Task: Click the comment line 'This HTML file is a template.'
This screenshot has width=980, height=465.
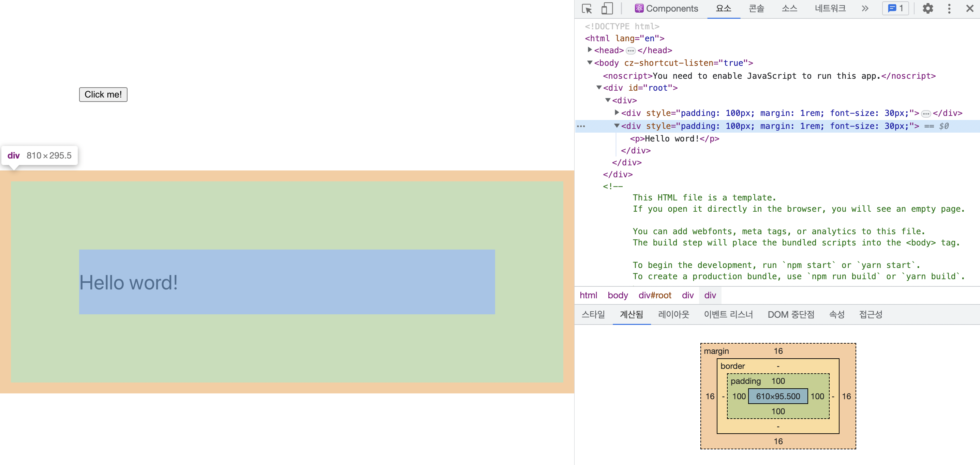Action: pos(704,197)
